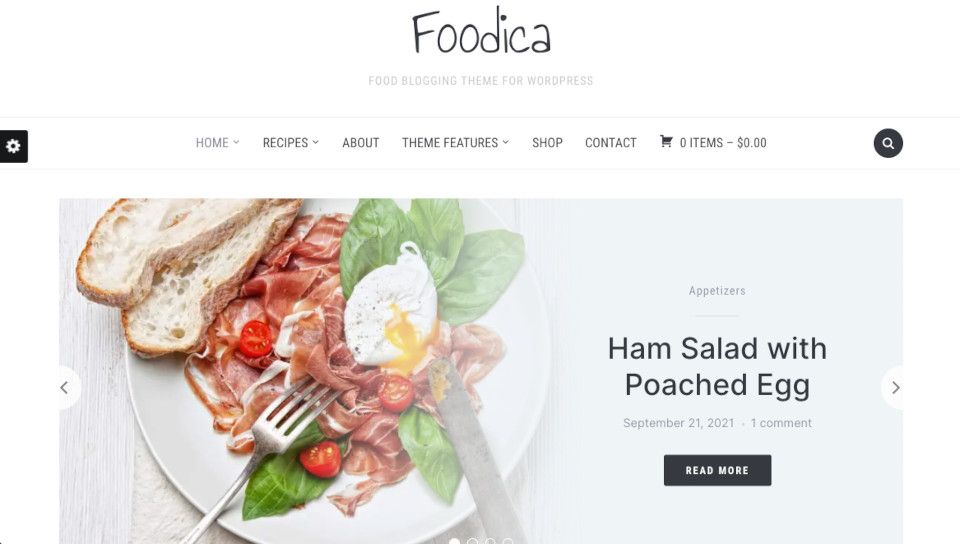Click the Foodica logo

(x=481, y=31)
